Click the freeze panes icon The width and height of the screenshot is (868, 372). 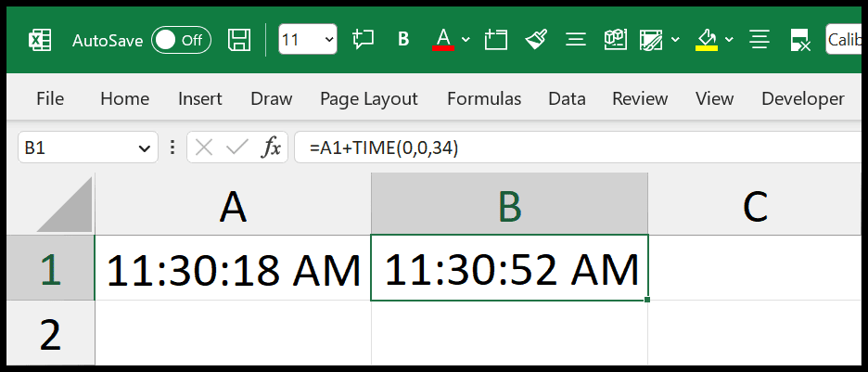click(495, 40)
